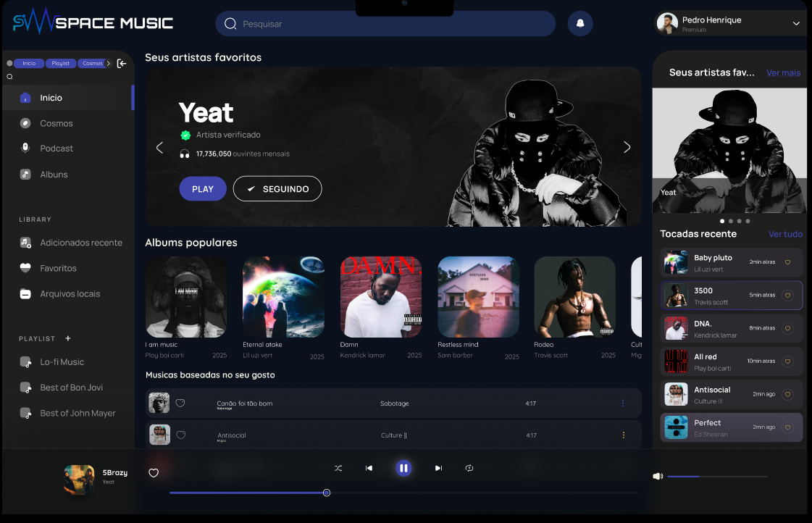Open options menu for Culture II track
The height and width of the screenshot is (523, 812).
[624, 435]
